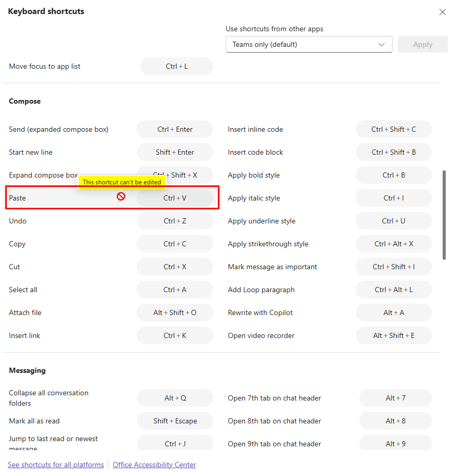Screen dimensions: 452x476
Task: Edit the Ctrl + L shortcut pill
Action: tap(177, 66)
